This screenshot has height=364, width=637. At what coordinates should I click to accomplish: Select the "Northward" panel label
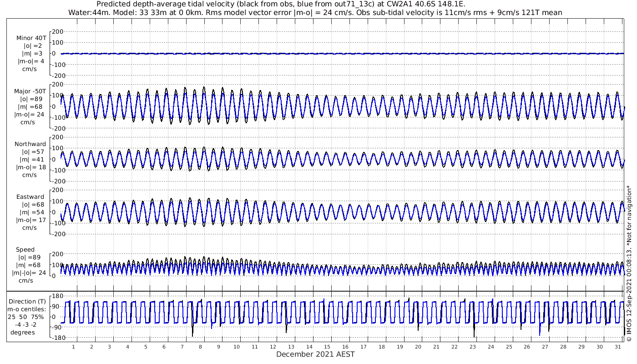pyautogui.click(x=30, y=144)
